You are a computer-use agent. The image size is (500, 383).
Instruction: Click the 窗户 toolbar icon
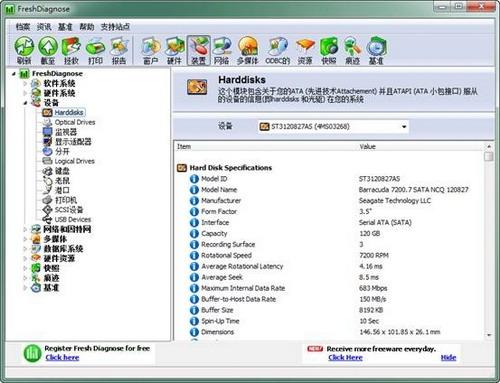coord(151,50)
